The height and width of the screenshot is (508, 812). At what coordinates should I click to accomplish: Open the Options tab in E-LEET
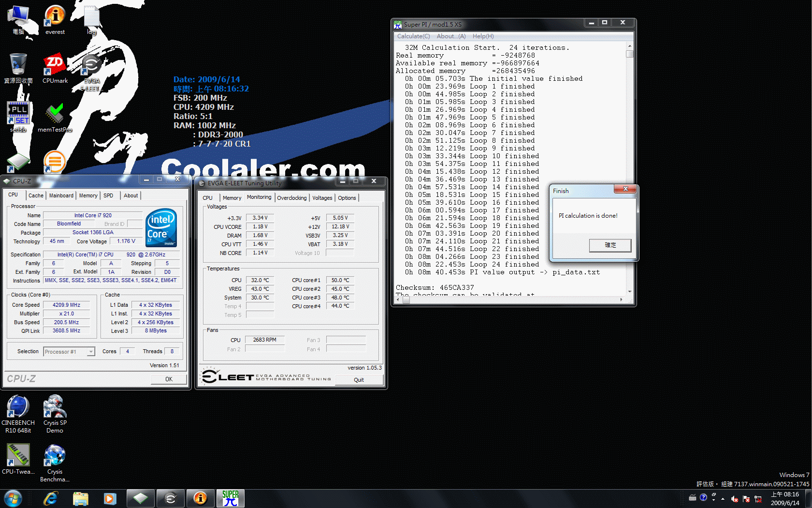tap(347, 198)
